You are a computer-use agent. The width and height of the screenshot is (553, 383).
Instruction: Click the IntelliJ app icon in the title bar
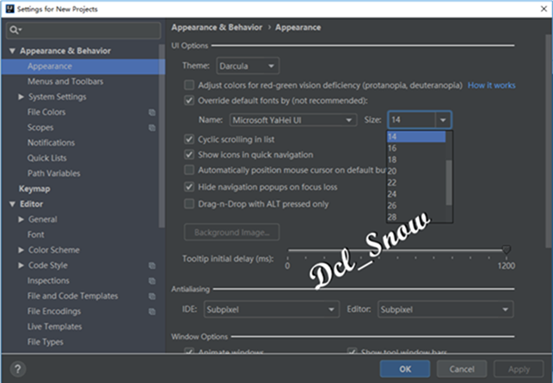pos(10,9)
